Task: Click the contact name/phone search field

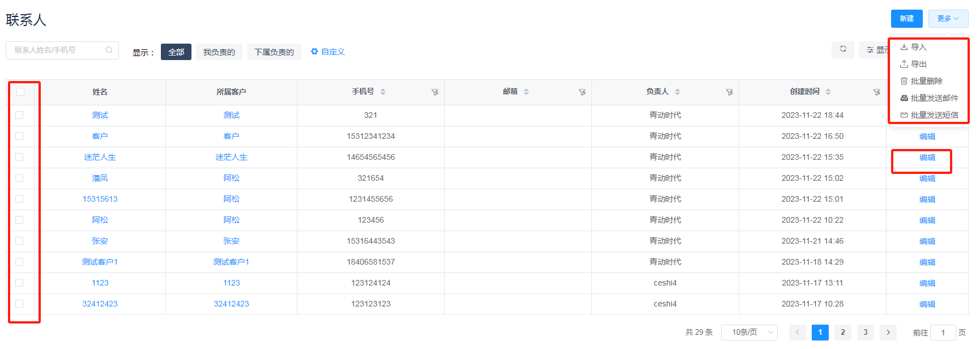Action: [57, 50]
